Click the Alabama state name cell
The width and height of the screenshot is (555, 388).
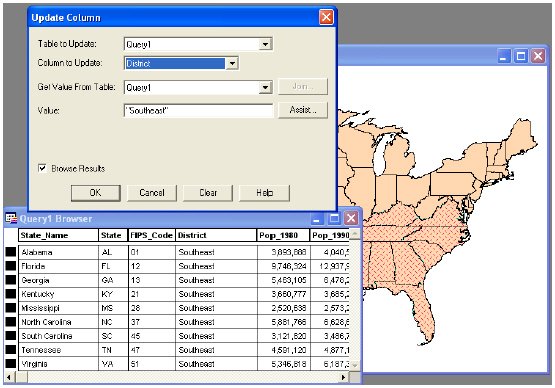[58, 252]
